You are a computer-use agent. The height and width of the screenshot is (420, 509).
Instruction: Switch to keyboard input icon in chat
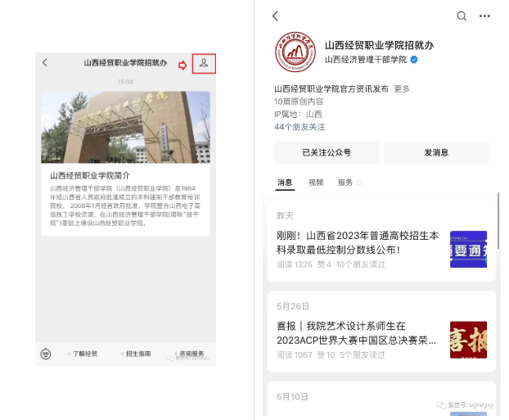coord(46,354)
